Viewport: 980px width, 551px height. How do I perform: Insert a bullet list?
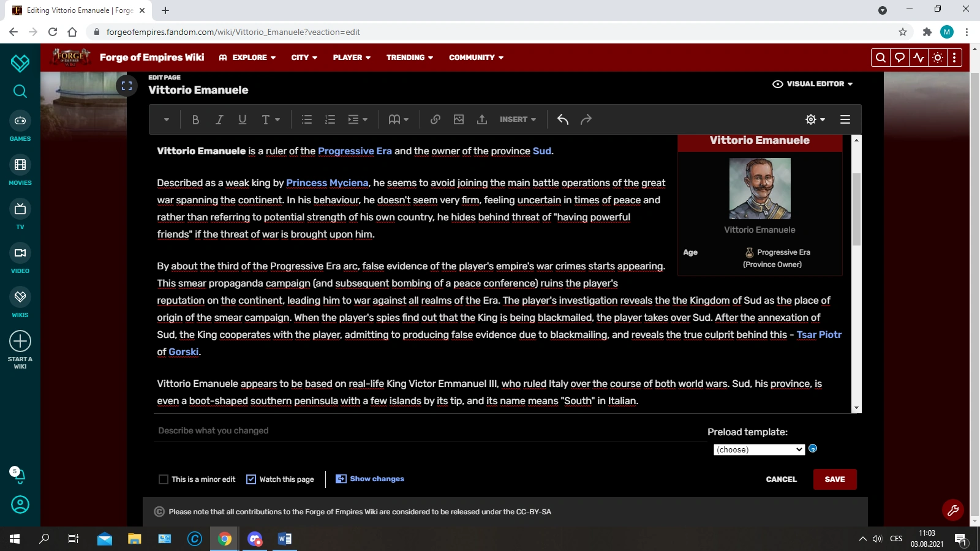pyautogui.click(x=307, y=119)
